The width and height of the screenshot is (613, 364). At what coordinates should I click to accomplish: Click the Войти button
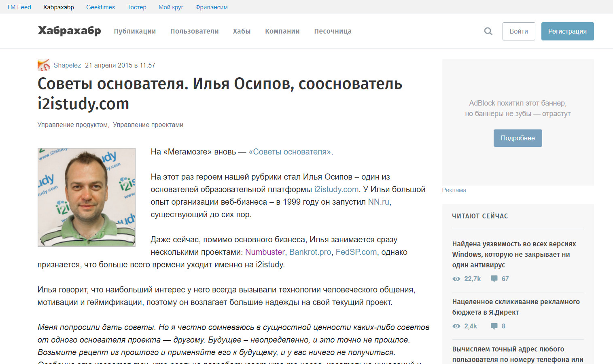pos(519,31)
